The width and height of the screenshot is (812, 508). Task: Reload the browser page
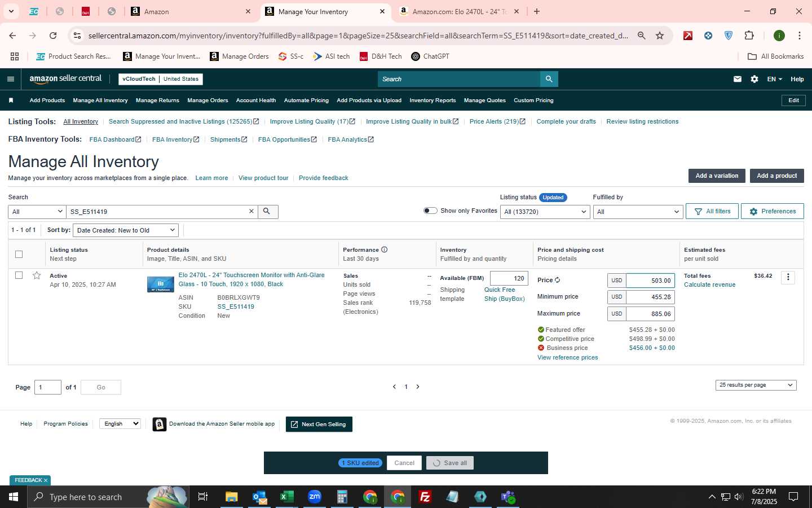(x=53, y=36)
